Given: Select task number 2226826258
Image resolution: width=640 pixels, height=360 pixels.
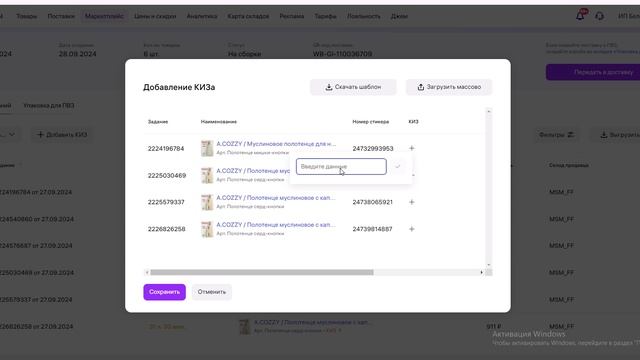Looking at the screenshot, I should (166, 229).
